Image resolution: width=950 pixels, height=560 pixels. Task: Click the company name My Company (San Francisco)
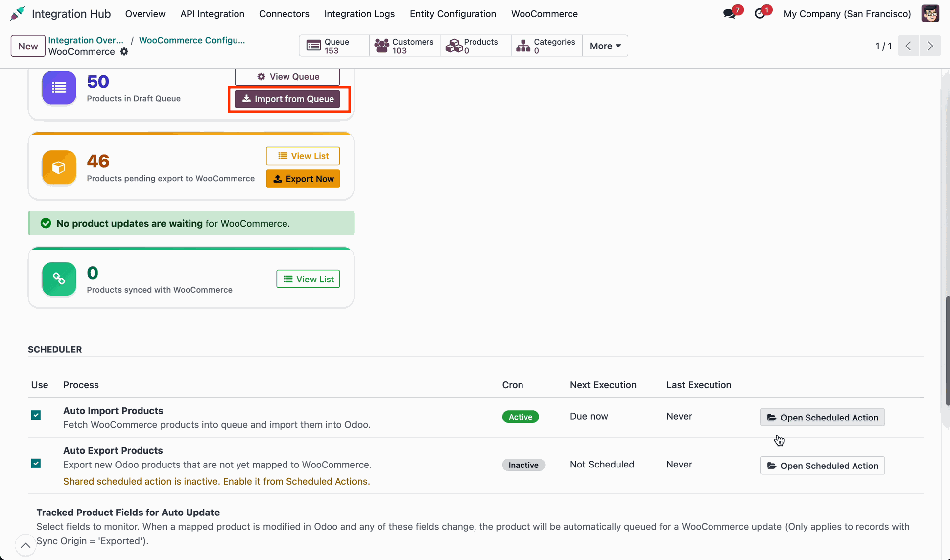[x=847, y=14]
